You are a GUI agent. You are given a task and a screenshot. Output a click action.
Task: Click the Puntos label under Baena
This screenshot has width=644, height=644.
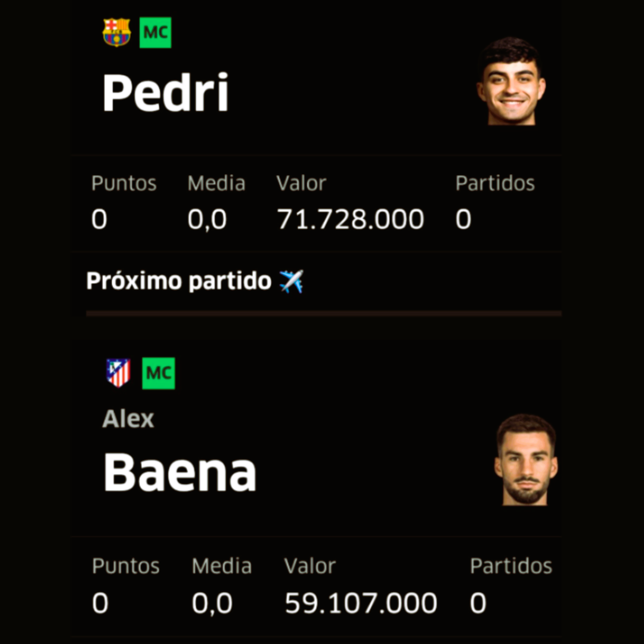tap(126, 566)
